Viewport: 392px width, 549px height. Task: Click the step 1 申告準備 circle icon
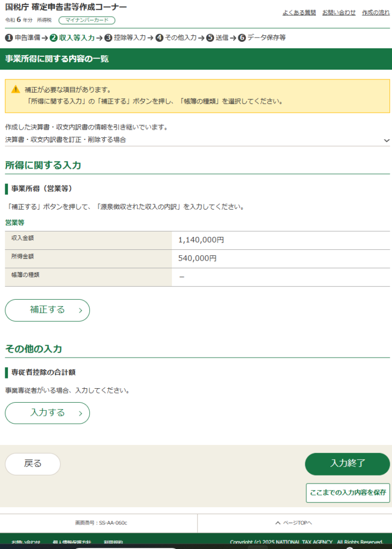click(x=9, y=38)
